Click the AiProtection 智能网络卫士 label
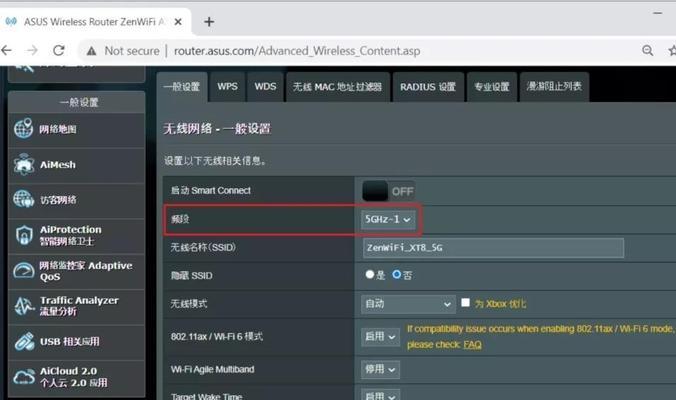The height and width of the screenshot is (400, 676). coord(71,235)
